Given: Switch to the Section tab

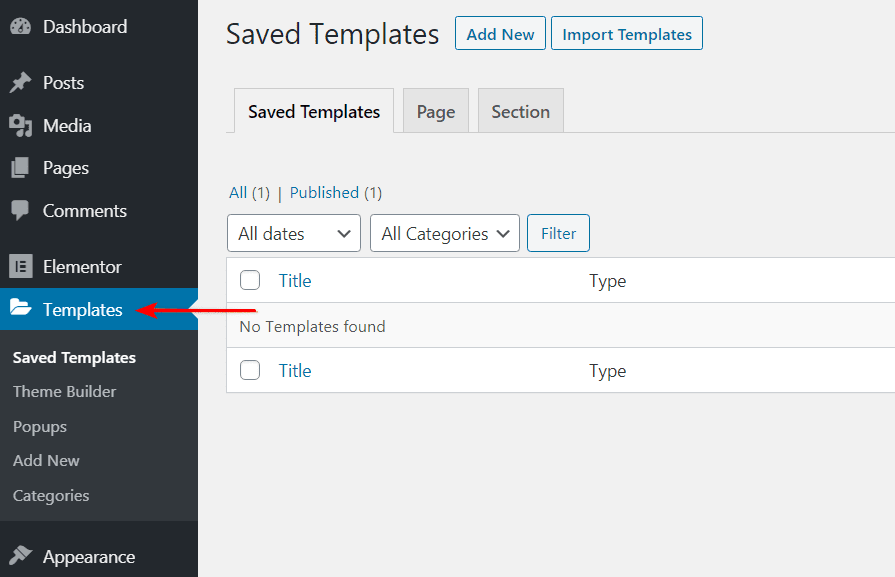Looking at the screenshot, I should (520, 110).
